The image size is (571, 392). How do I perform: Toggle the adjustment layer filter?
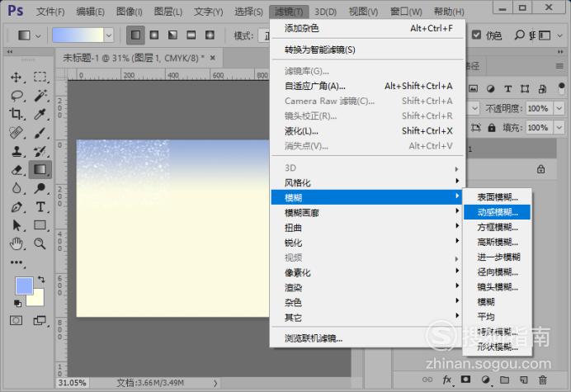490,88
